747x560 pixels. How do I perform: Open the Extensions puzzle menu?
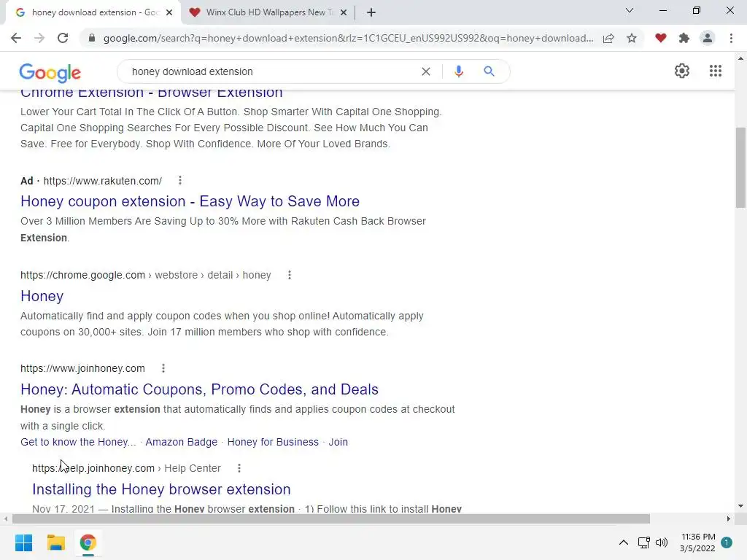684,38
